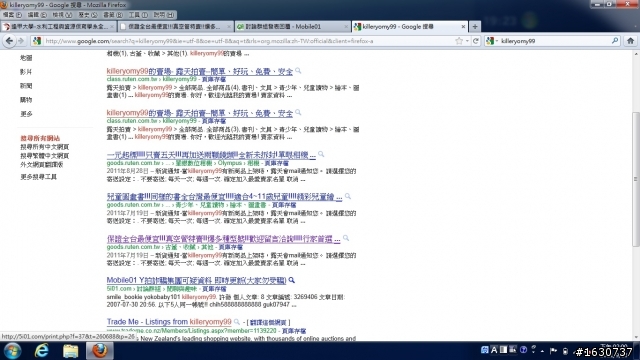
Task: Show hidden tray icons arrow
Action: pos(542,351)
